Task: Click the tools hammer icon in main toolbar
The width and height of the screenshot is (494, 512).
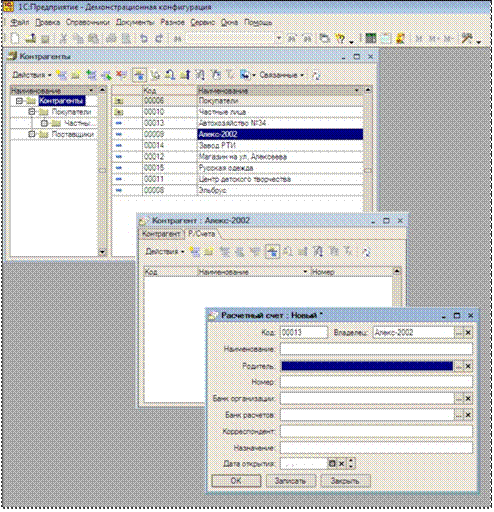Action: click(x=467, y=39)
